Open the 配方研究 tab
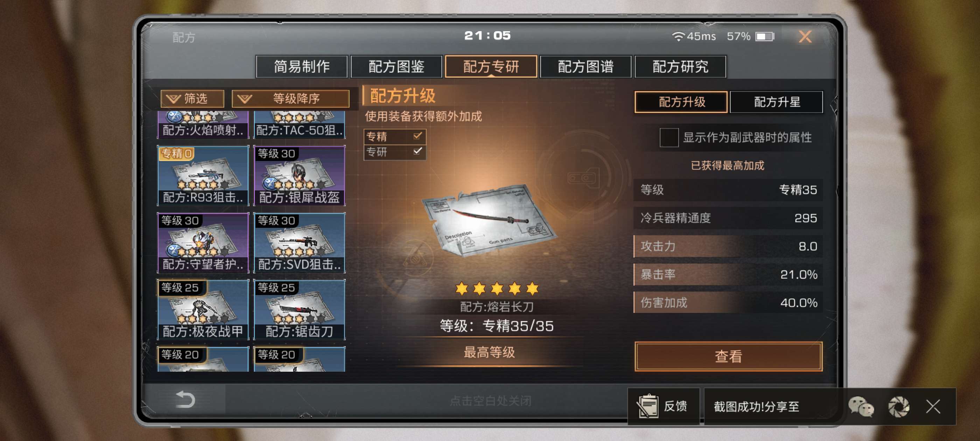Viewport: 980px width, 441px height. (x=680, y=66)
